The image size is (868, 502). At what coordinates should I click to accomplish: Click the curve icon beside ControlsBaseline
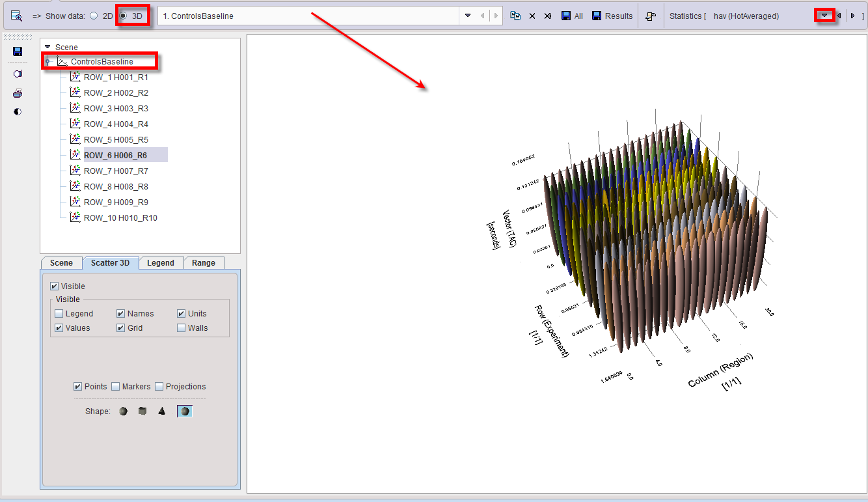(x=62, y=62)
